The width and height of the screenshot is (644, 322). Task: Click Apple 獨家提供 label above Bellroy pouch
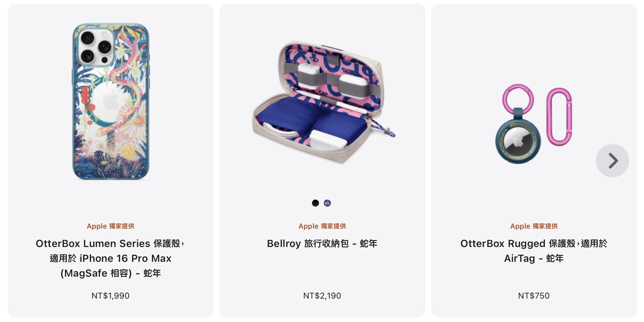point(322,226)
